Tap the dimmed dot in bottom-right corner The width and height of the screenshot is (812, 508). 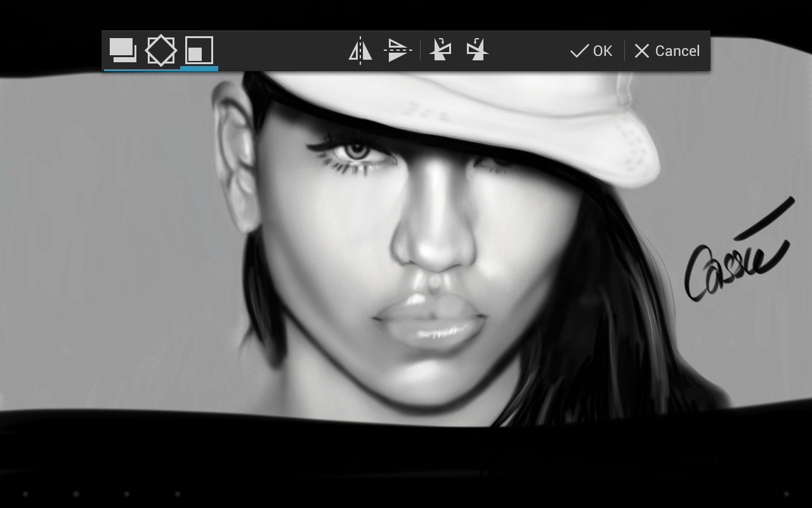click(x=787, y=493)
